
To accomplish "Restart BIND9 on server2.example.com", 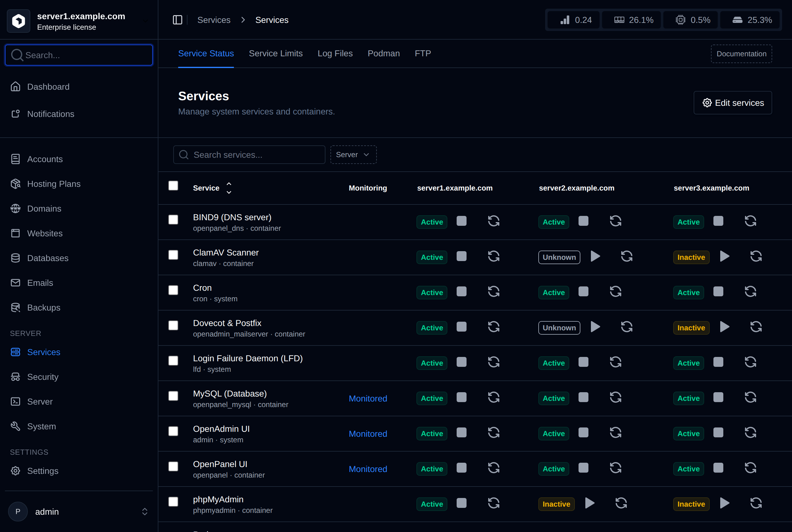I will coord(616,221).
